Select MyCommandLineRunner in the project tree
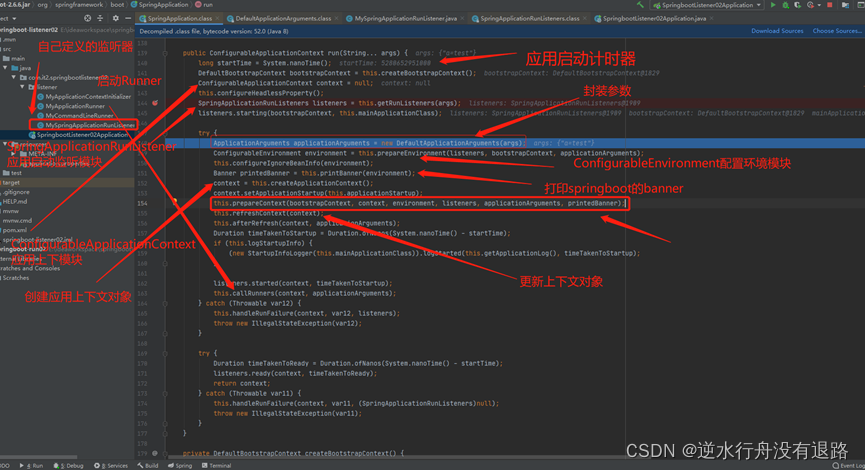Screen dimensions: 865x470 (75, 115)
